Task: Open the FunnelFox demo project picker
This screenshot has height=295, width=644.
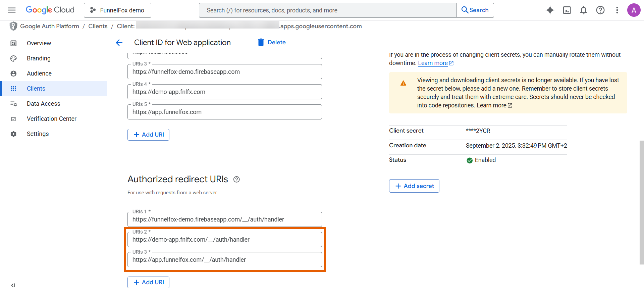Action: [117, 10]
